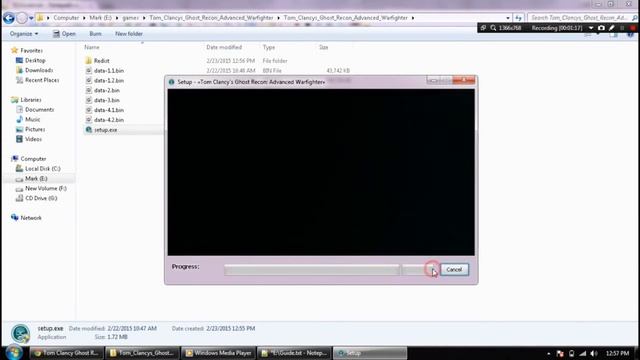Image resolution: width=640 pixels, height=360 pixels.
Task: Click the taskbar clock showing 12:57 PM
Action: pyautogui.click(x=617, y=353)
